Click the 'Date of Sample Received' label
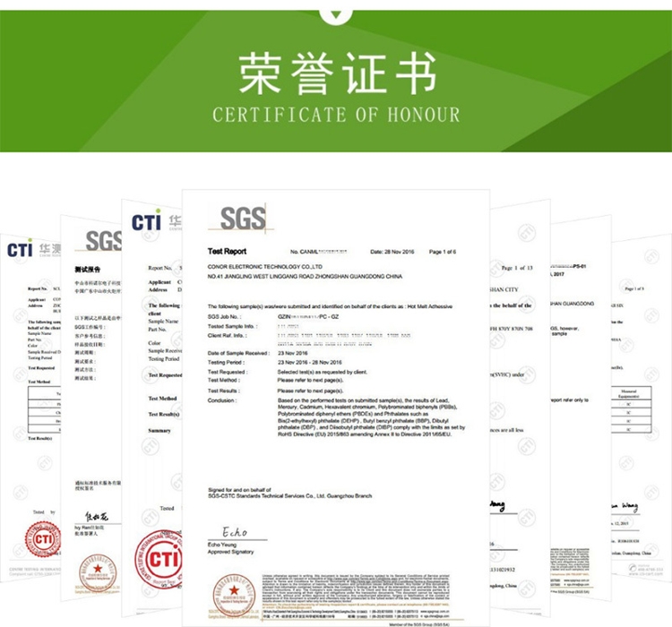The width and height of the screenshot is (672, 627). tap(238, 353)
